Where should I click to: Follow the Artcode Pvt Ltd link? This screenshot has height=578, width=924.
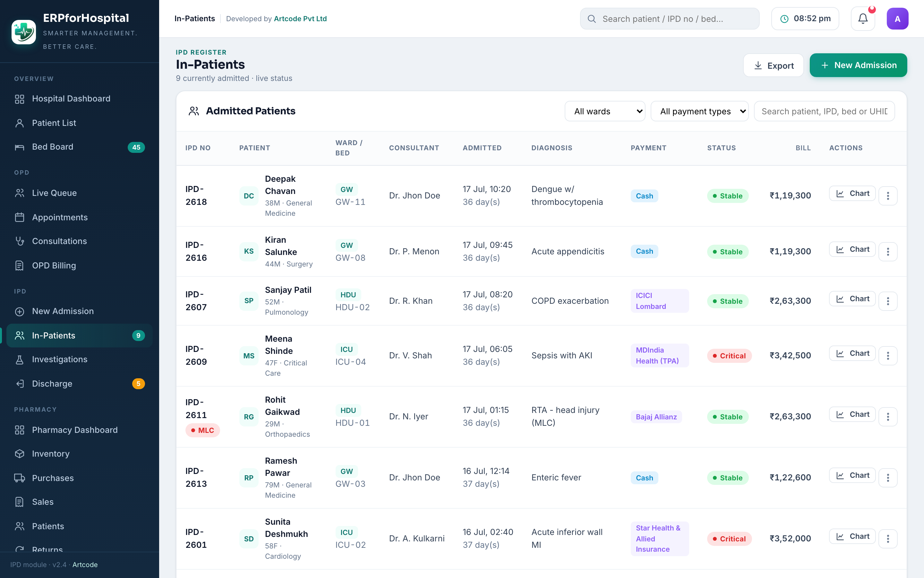[x=300, y=19]
